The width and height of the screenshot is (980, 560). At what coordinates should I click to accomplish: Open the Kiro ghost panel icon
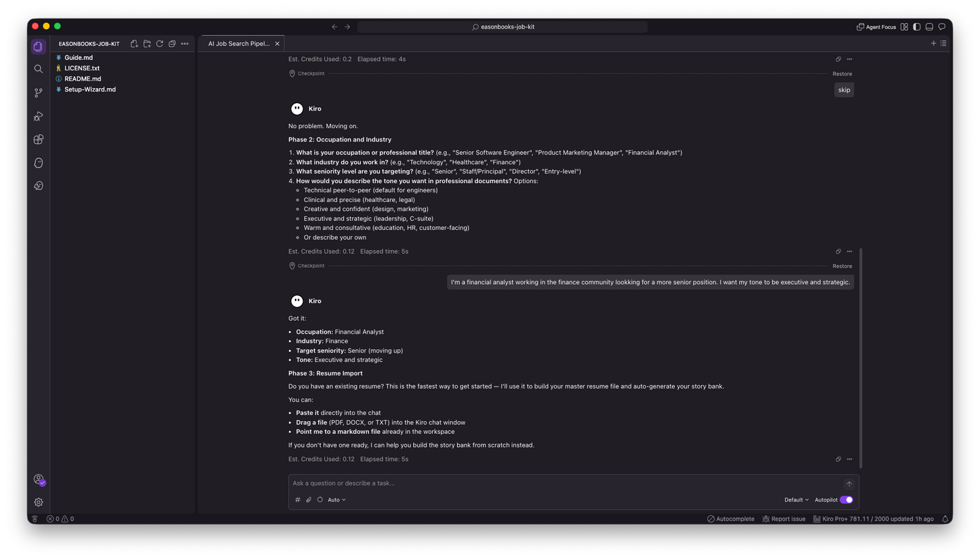click(x=39, y=163)
